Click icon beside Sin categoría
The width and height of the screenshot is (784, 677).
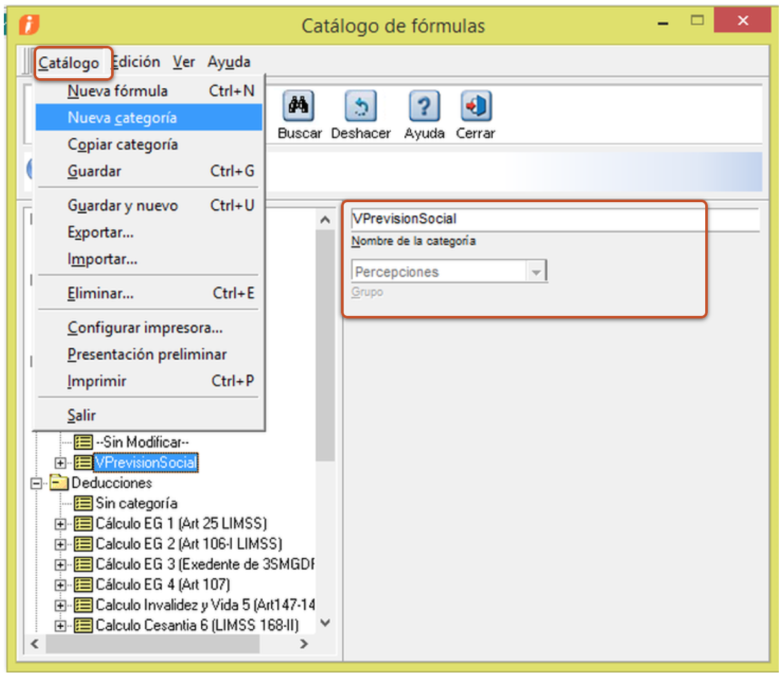(x=83, y=503)
